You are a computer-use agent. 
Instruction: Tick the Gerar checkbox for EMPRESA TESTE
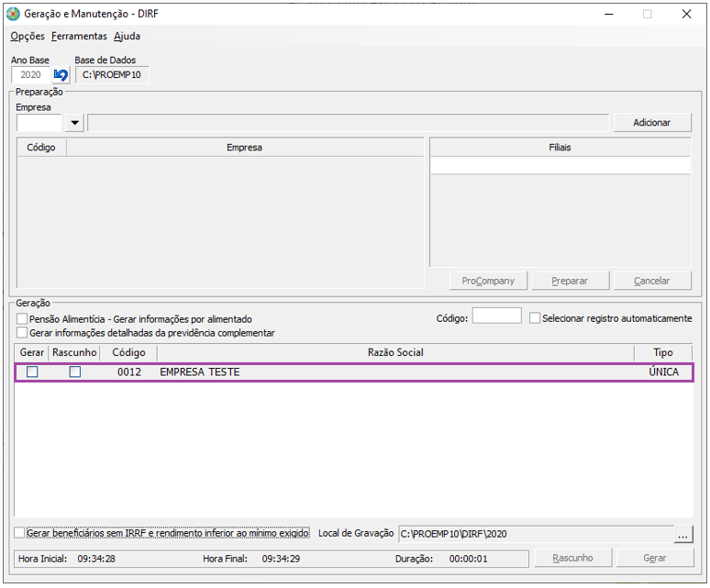pyautogui.click(x=32, y=372)
